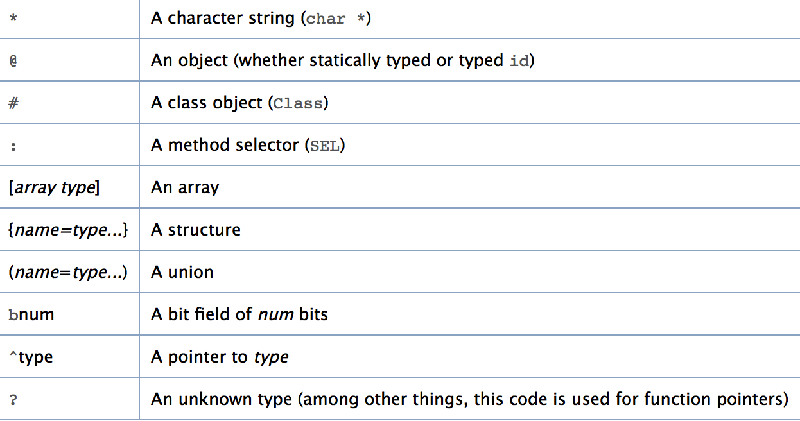Viewport: 800px width, 421px height.
Task: Click the "An unknown type" description text
Action: (x=469, y=399)
